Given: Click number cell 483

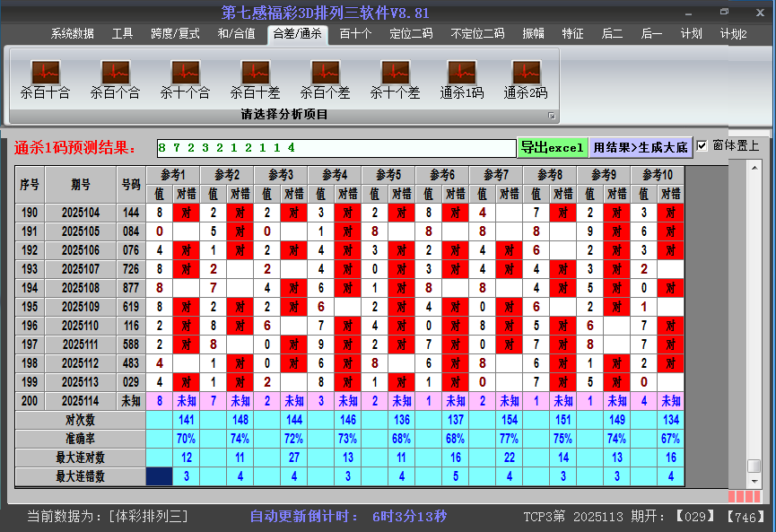Looking at the screenshot, I should click(x=131, y=363).
